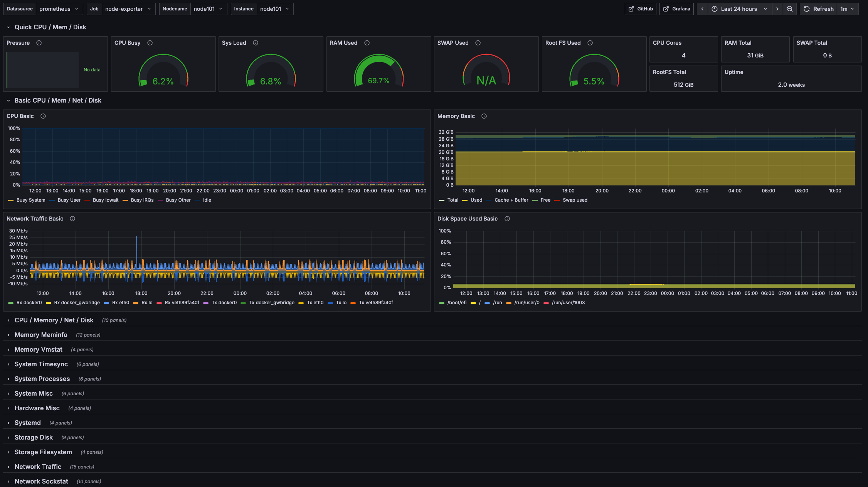This screenshot has width=868, height=487.
Task: Click the info icon next to RAM Used
Action: coord(367,43)
